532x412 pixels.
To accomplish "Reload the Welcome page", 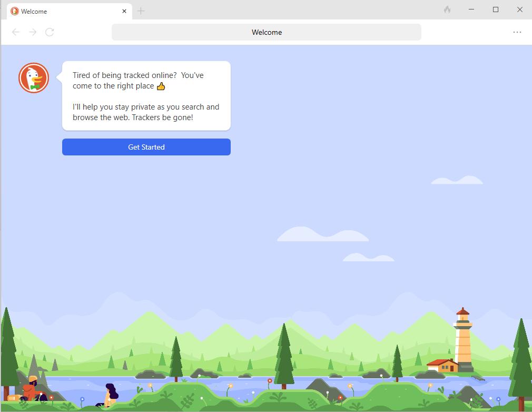I will (x=50, y=32).
